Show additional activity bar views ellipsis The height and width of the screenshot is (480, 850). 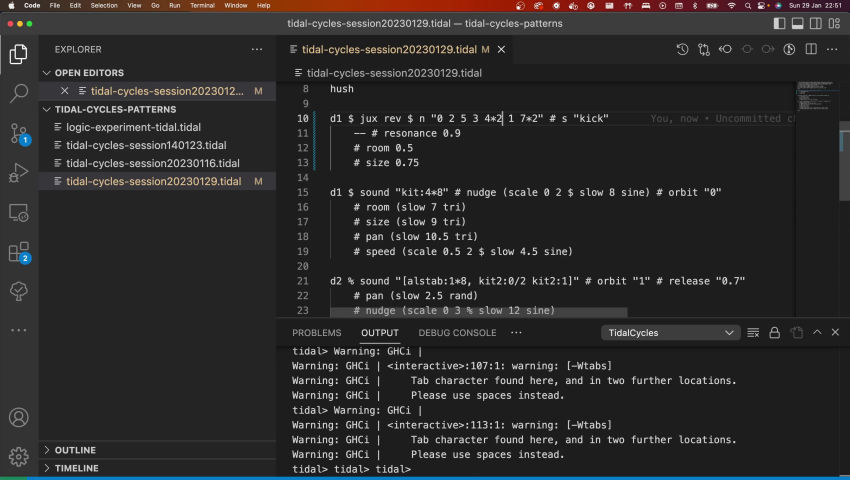(x=18, y=330)
